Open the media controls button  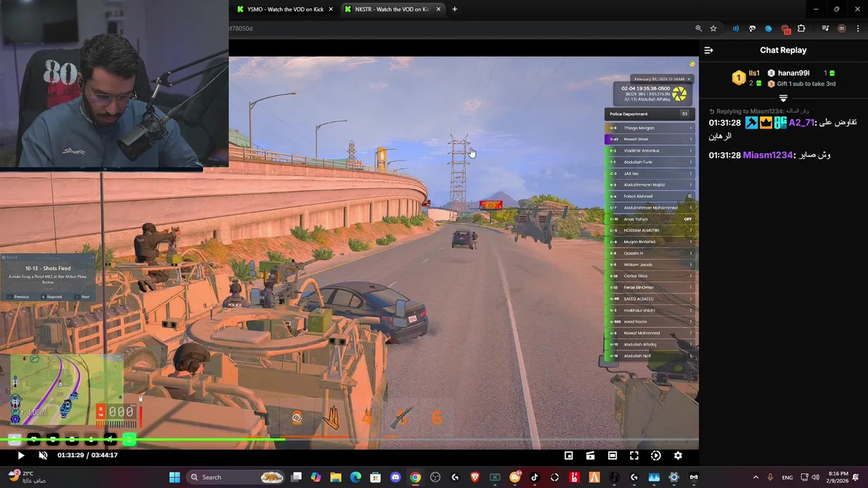(825, 28)
